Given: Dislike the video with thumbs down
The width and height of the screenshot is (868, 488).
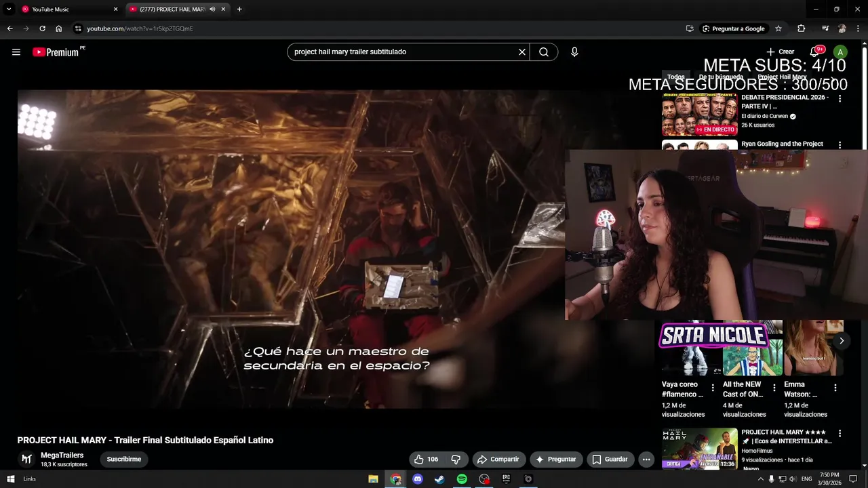Looking at the screenshot, I should point(456,460).
